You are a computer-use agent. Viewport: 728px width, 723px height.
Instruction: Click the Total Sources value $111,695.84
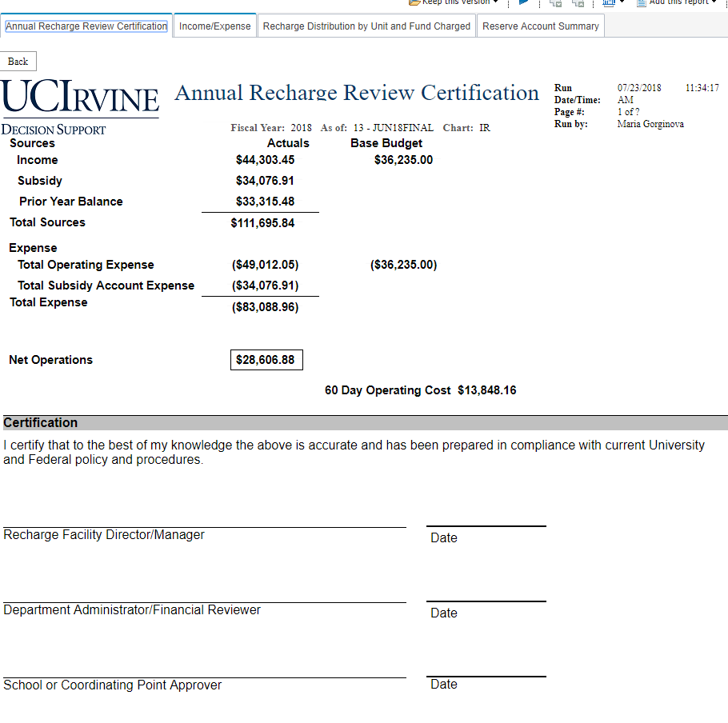coord(262,223)
